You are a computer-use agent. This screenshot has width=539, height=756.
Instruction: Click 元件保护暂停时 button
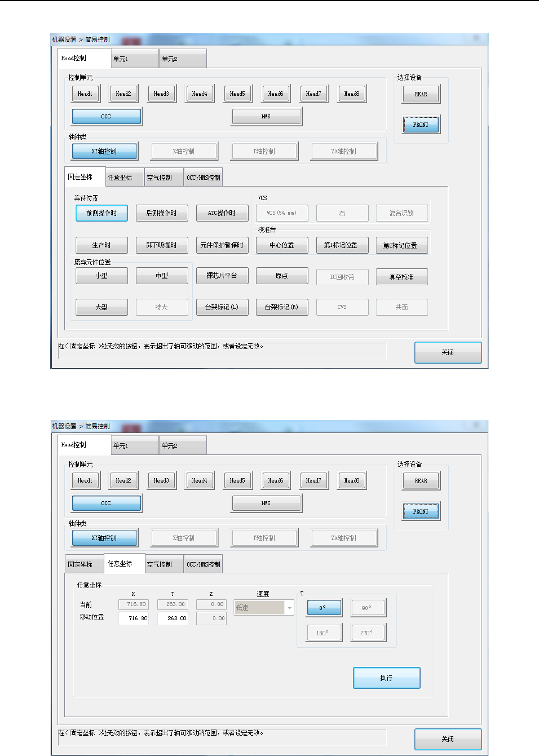222,245
